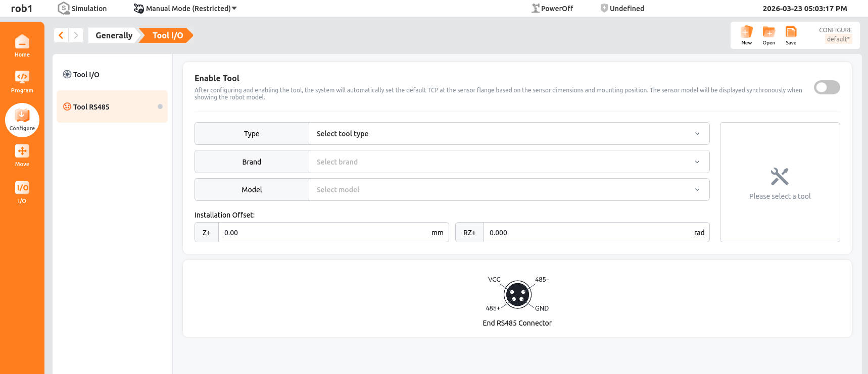Image resolution: width=868 pixels, height=374 pixels.
Task: Open the Manual Mode (Restricted) dropdown
Action: (x=185, y=9)
